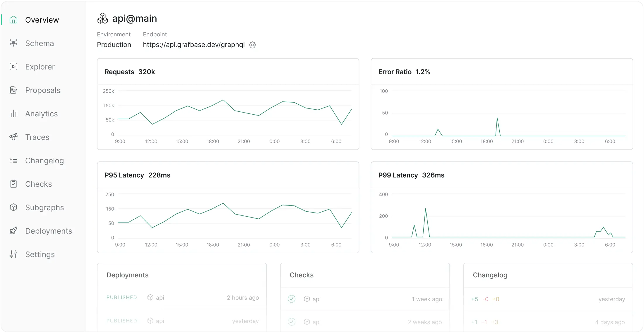The width and height of the screenshot is (644, 333).
Task: Open the Production environment label
Action: click(x=114, y=45)
